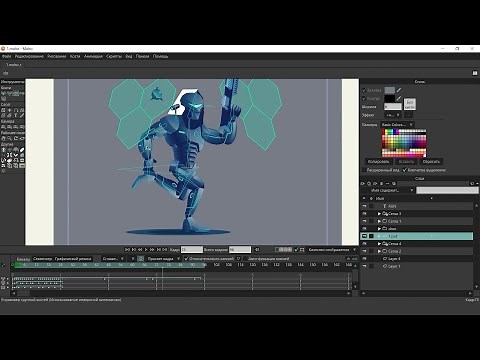
Task: Toggle the Контур stroke checkbox
Action: tap(364, 98)
